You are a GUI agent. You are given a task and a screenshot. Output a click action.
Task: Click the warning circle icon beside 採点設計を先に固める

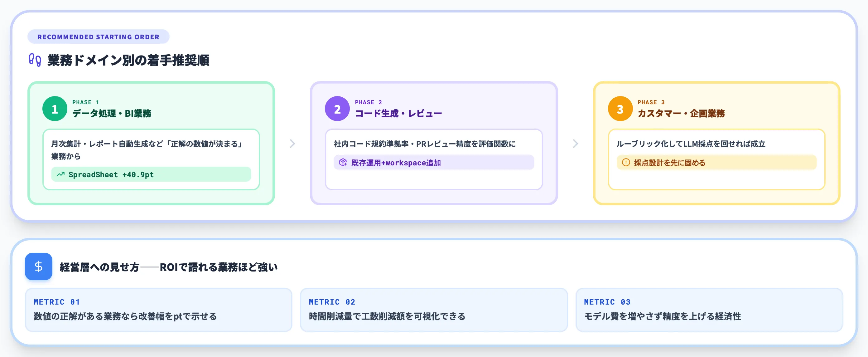(626, 163)
